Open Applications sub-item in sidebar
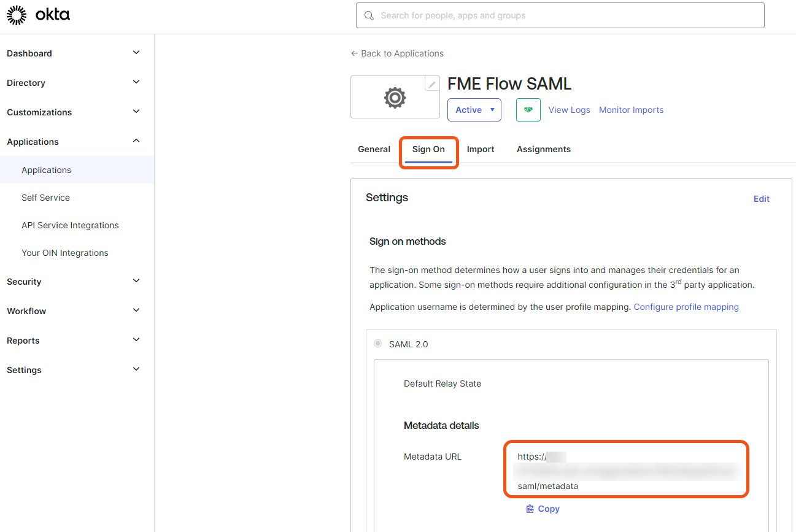Image resolution: width=796 pixels, height=532 pixels. [77, 170]
